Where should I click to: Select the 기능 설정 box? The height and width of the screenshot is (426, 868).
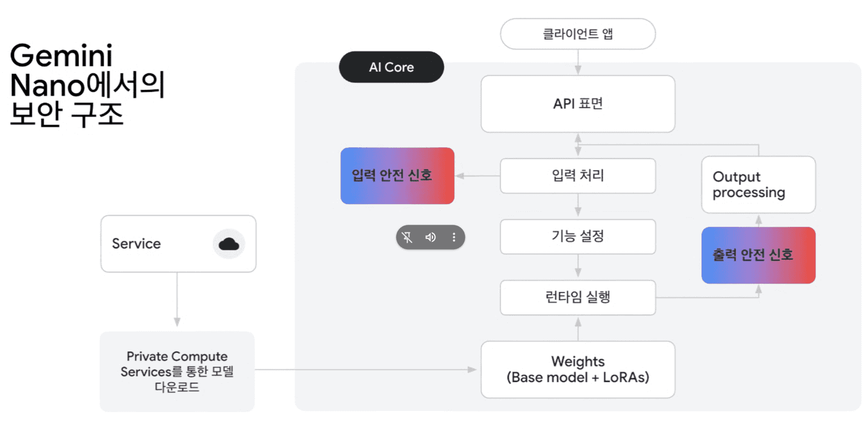coord(578,237)
